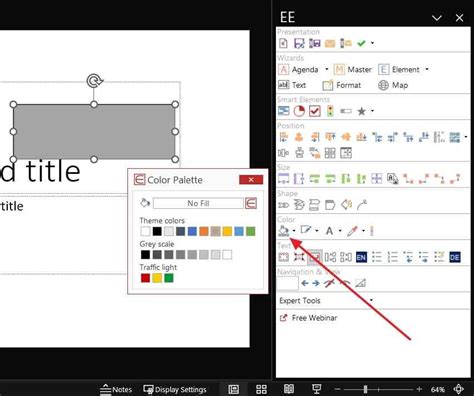Pick the orange theme color swatch
The height and width of the screenshot is (396, 474).
204,231
